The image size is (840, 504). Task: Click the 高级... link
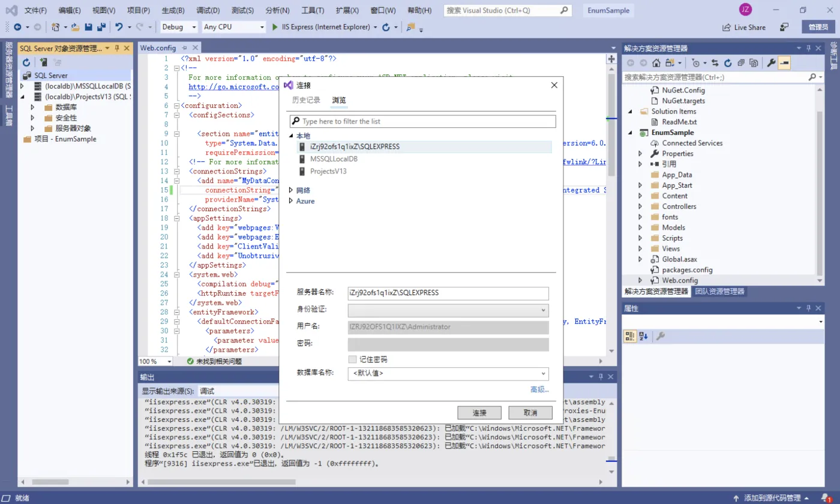click(539, 390)
